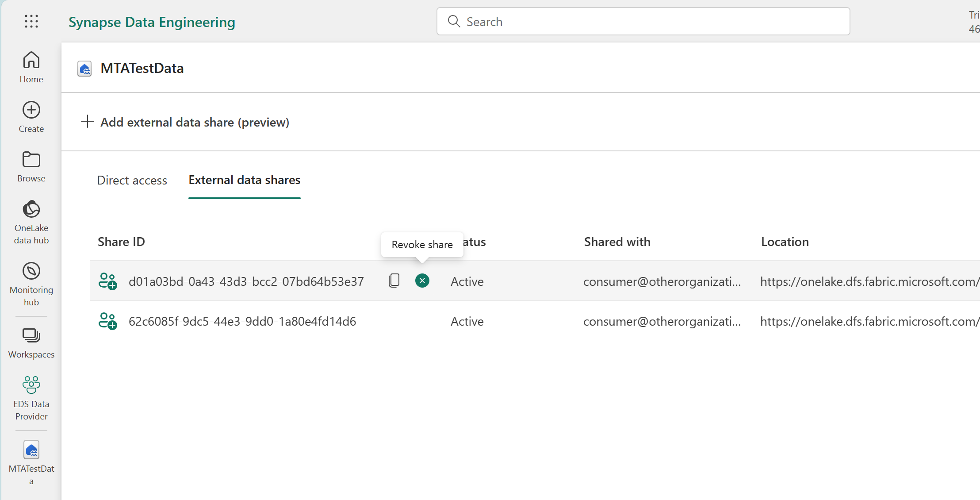This screenshot has width=980, height=500.
Task: Copy share link for d01a03bd share
Action: click(x=394, y=281)
